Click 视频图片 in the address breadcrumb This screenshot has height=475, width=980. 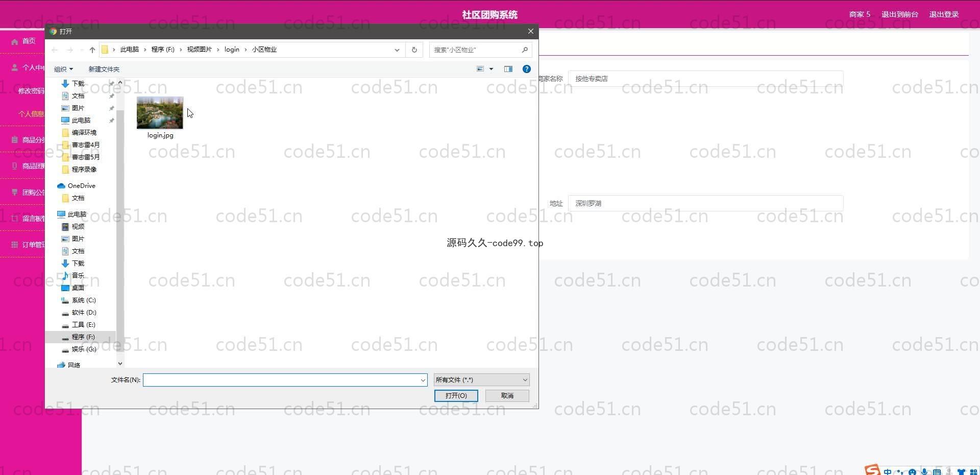pos(199,50)
